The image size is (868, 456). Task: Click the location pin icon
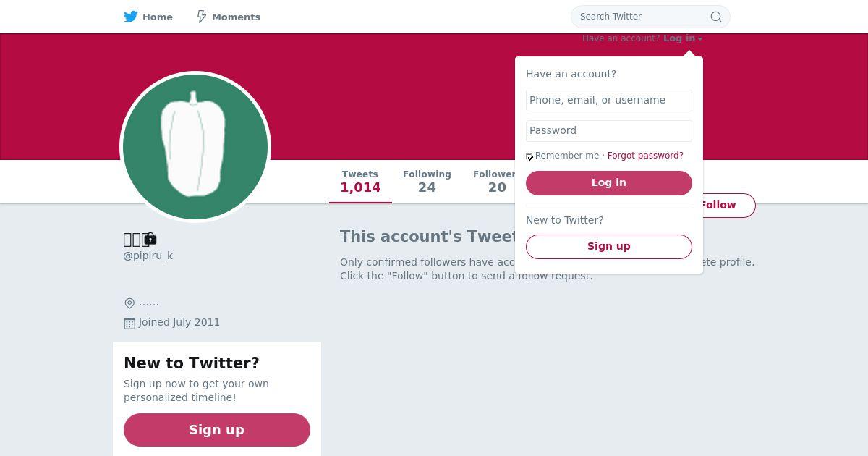129,303
